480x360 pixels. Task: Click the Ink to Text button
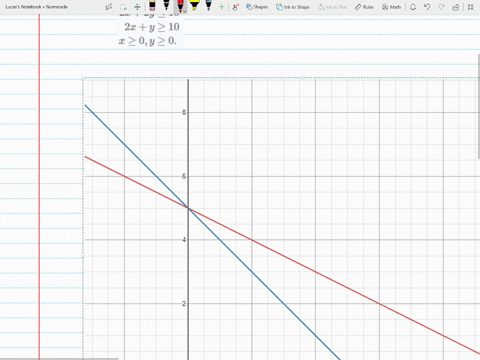(332, 7)
